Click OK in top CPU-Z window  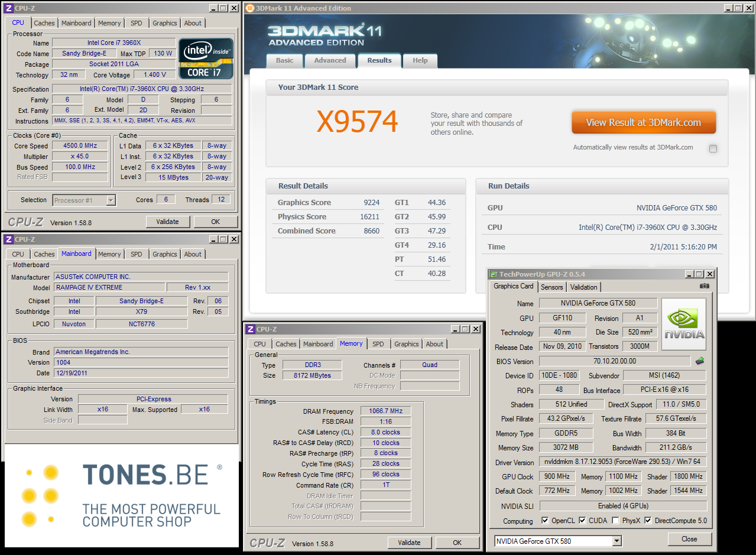[x=216, y=222]
